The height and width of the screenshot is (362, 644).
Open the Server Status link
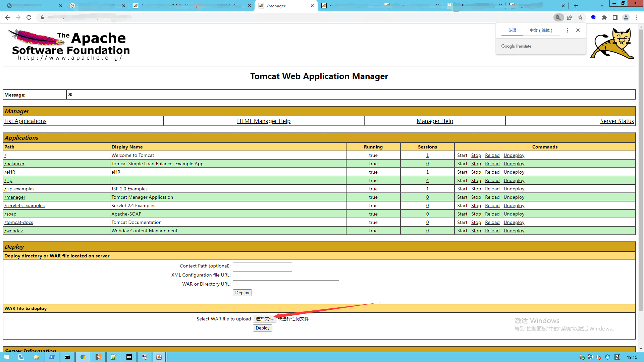coord(617,121)
